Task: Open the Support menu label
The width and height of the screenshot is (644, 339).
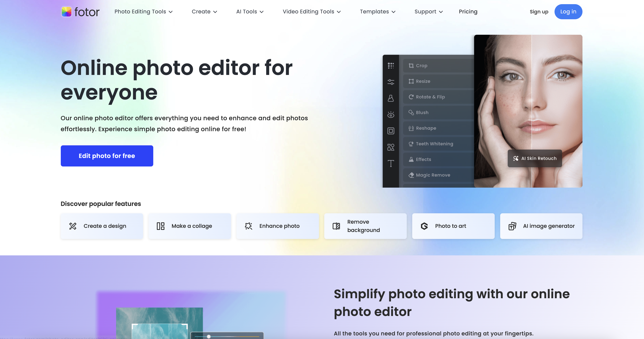Action: click(425, 12)
